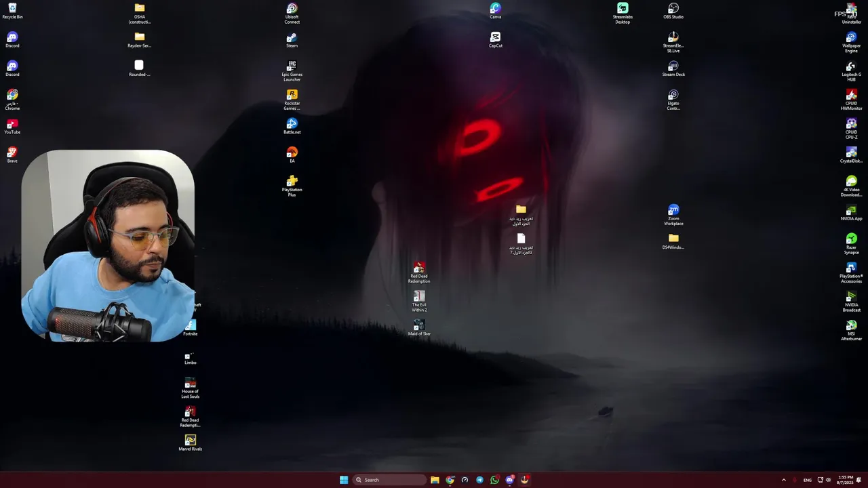868x488 pixels.
Task: Open Epic Games Launcher shortcut
Action: tap(292, 70)
